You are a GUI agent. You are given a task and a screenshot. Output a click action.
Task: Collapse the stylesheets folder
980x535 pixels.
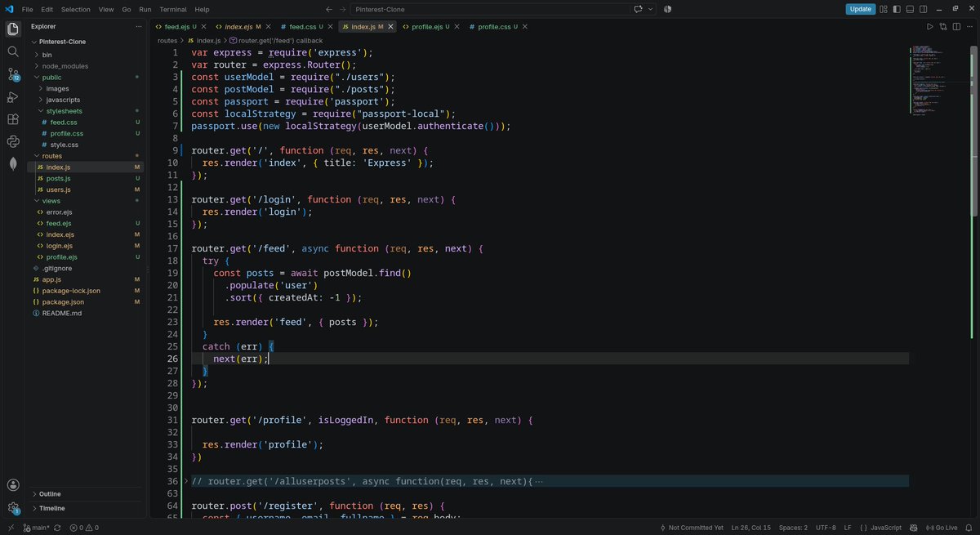tap(64, 111)
